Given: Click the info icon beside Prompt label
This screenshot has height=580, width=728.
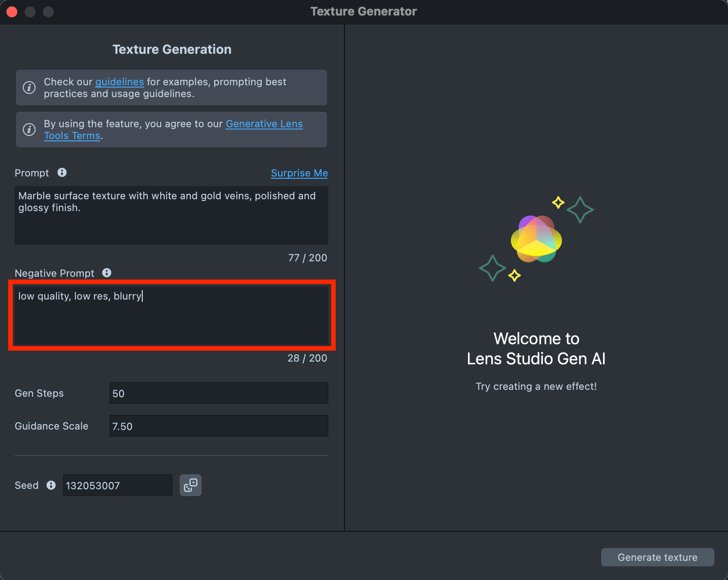Looking at the screenshot, I should click(62, 172).
